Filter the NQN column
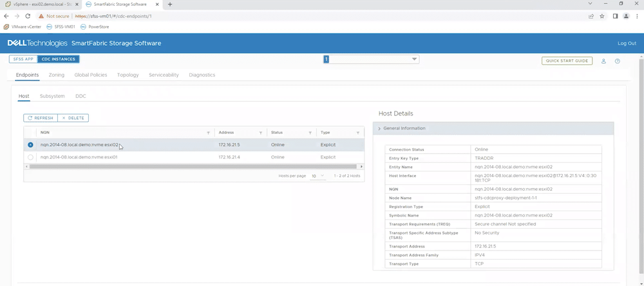 [x=208, y=133]
